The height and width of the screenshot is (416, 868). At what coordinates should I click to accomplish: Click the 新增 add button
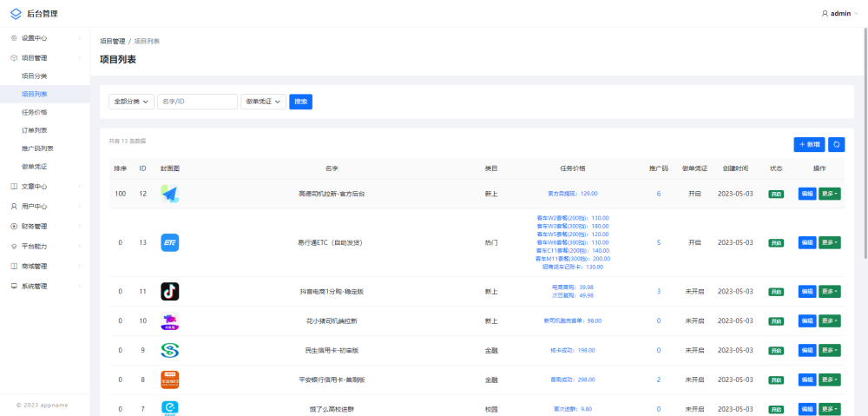tap(809, 145)
